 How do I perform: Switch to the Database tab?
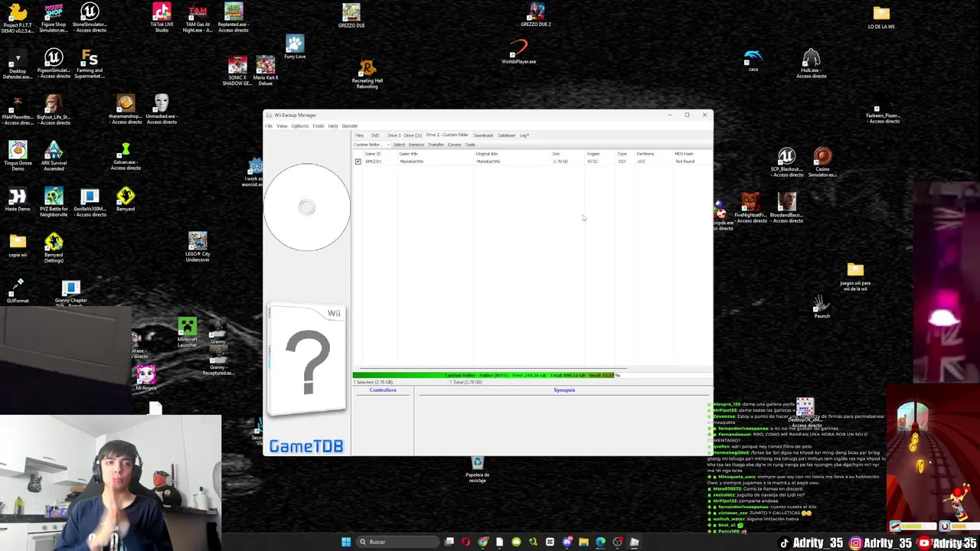tap(506, 135)
